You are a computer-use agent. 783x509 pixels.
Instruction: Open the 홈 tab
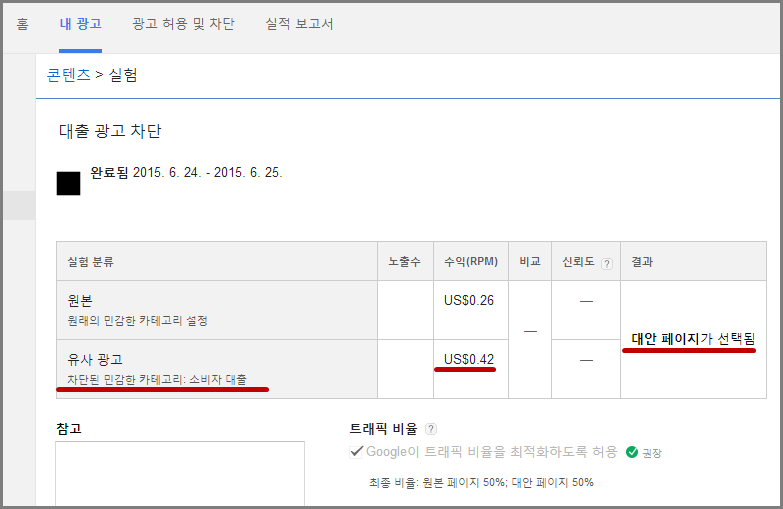[x=22, y=23]
